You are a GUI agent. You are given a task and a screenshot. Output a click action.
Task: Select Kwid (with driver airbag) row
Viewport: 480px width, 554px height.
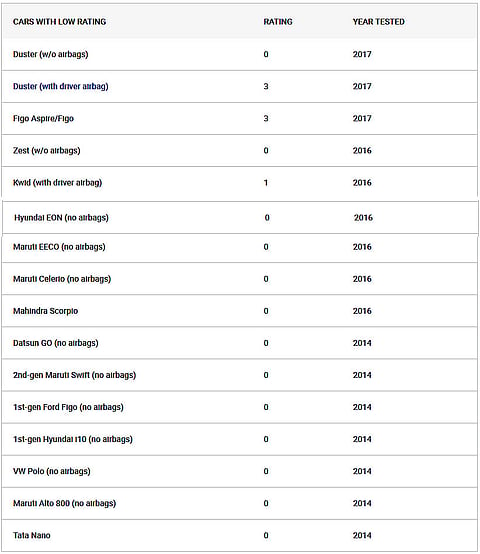click(x=239, y=183)
